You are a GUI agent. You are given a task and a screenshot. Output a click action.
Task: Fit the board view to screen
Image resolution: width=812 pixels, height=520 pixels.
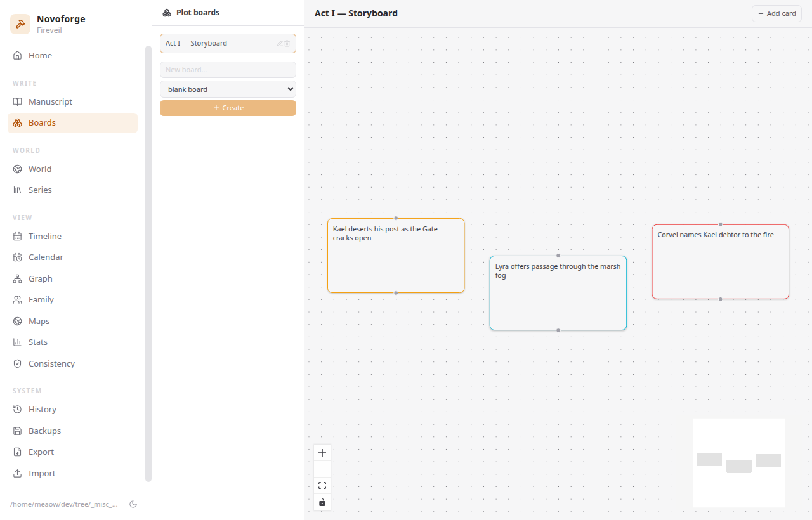[x=322, y=486]
